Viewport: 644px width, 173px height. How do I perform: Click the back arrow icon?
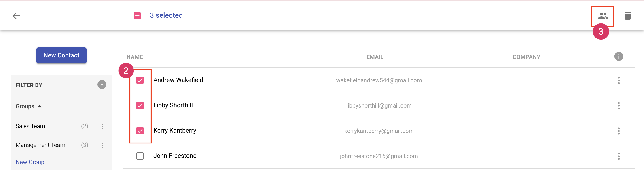click(x=16, y=16)
